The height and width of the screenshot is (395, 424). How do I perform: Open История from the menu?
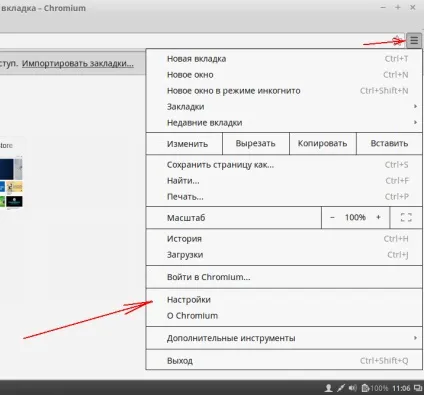click(284, 239)
